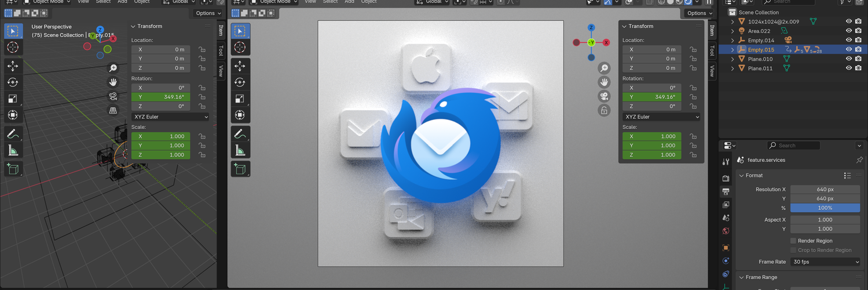Open the World properties tab icon
Viewport: 868px width, 290px height.
point(726,231)
